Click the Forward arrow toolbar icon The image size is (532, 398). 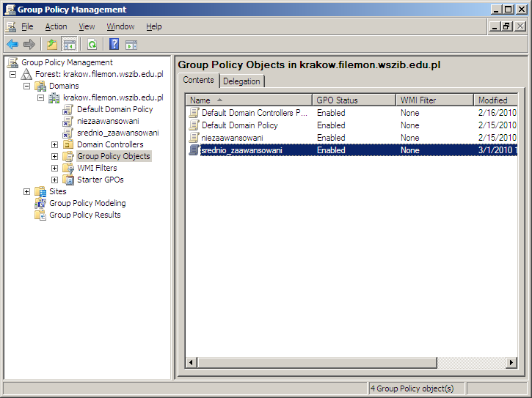(x=29, y=45)
